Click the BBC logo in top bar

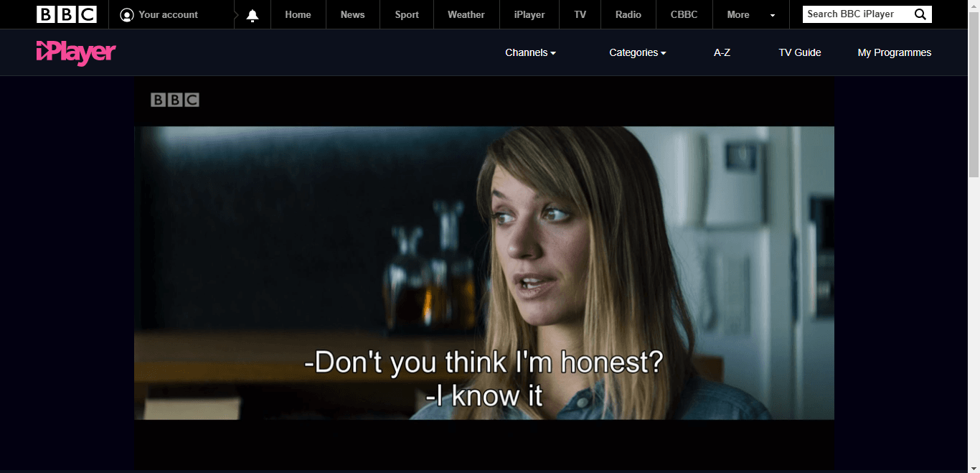[x=67, y=14]
